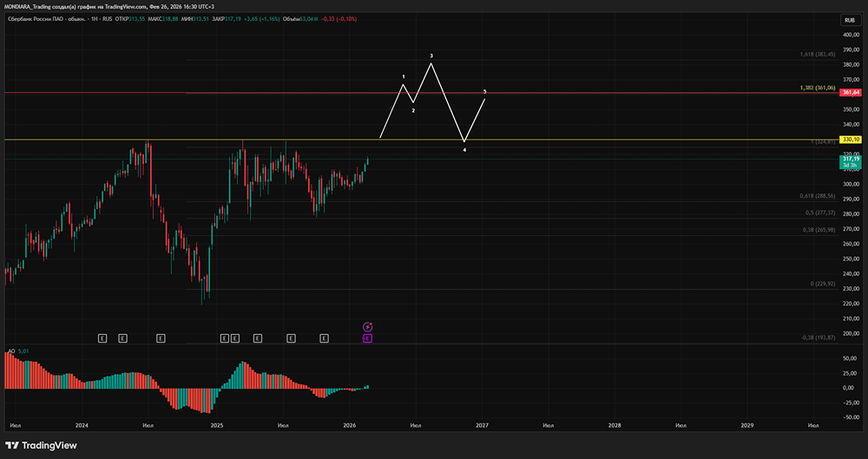Click the 2025 time axis label

click(x=217, y=426)
